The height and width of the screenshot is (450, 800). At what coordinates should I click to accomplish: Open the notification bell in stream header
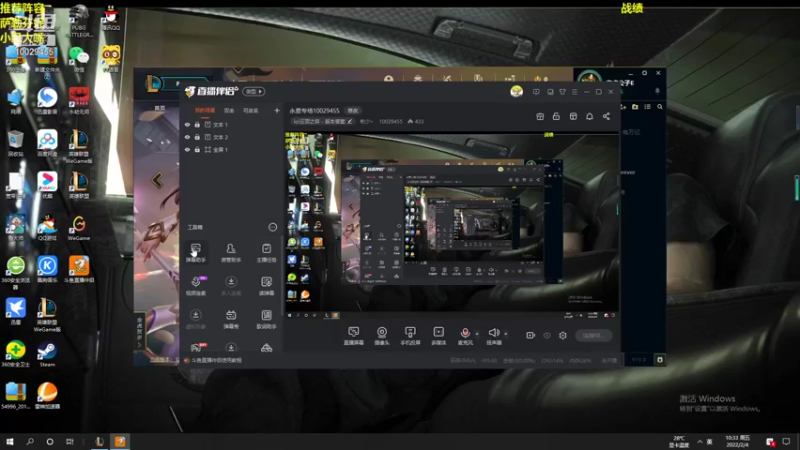coord(589,116)
